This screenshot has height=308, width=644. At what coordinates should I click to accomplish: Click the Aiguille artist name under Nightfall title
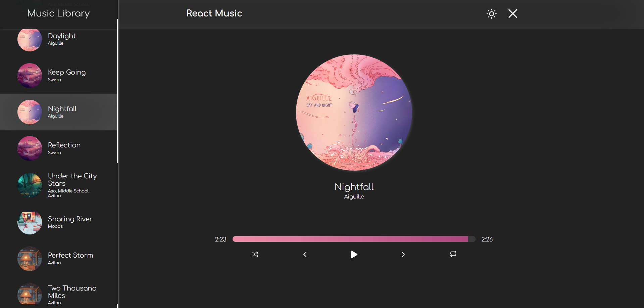(x=354, y=197)
